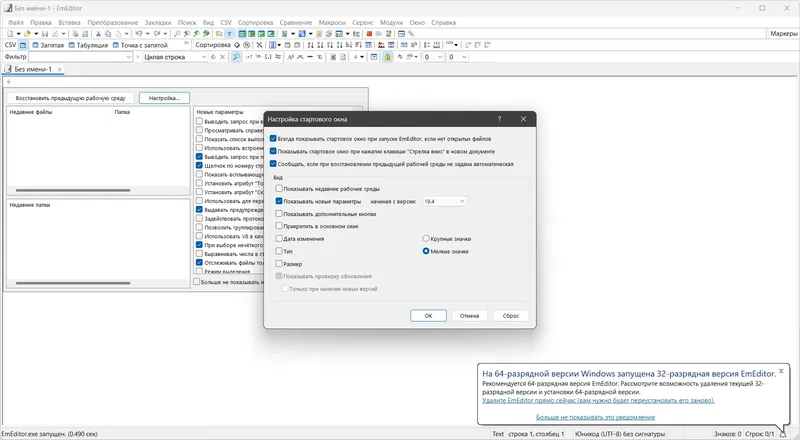
Task: Check 'Дата изменения' option
Action: [x=279, y=238]
